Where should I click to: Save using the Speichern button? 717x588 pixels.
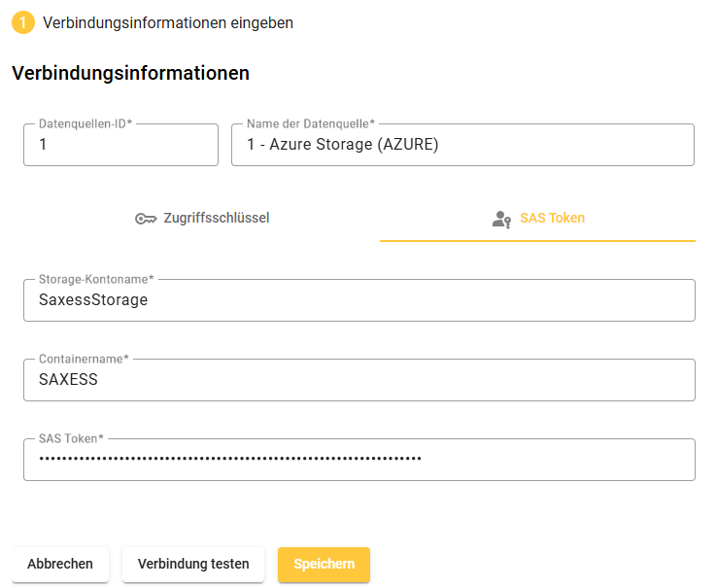pos(324,565)
